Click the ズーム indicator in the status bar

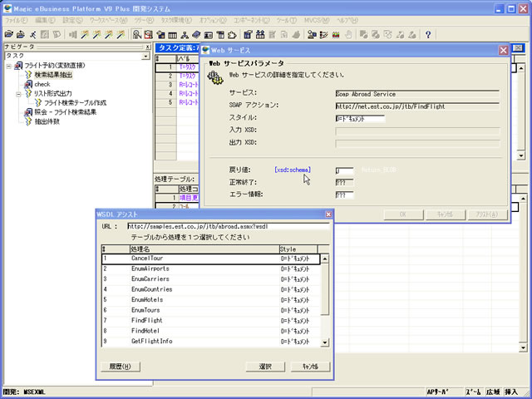click(x=474, y=392)
